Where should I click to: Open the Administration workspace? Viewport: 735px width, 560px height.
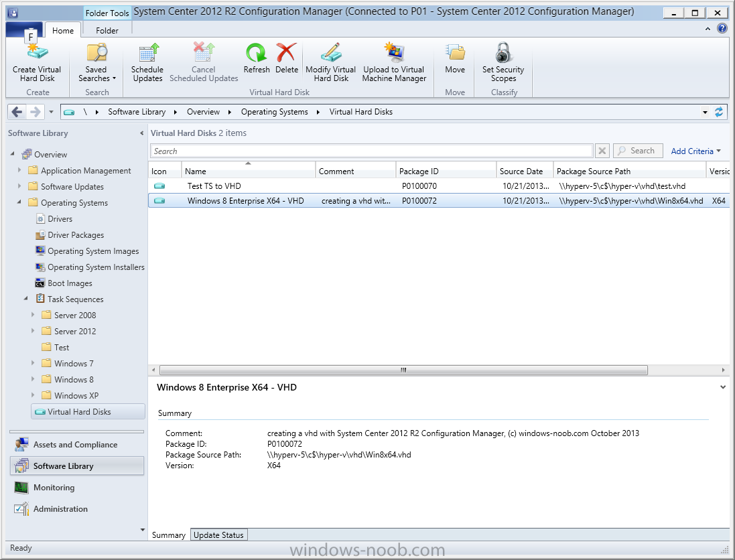coord(76,509)
